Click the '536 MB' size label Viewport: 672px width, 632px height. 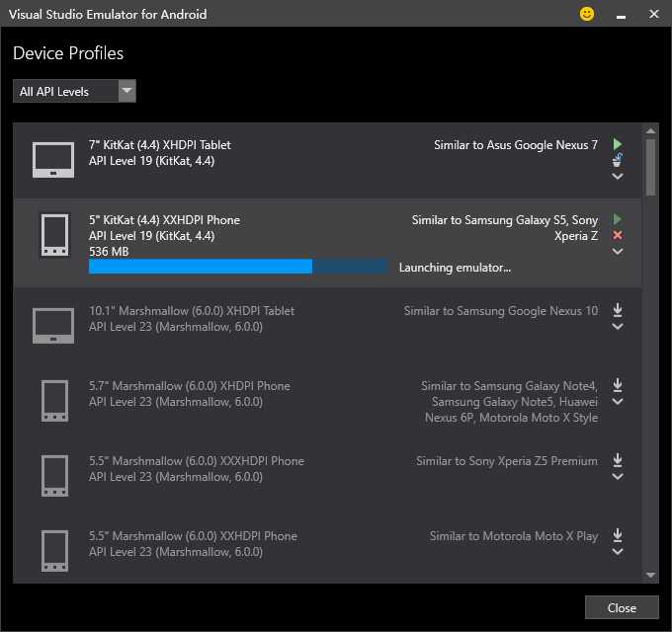point(109,252)
